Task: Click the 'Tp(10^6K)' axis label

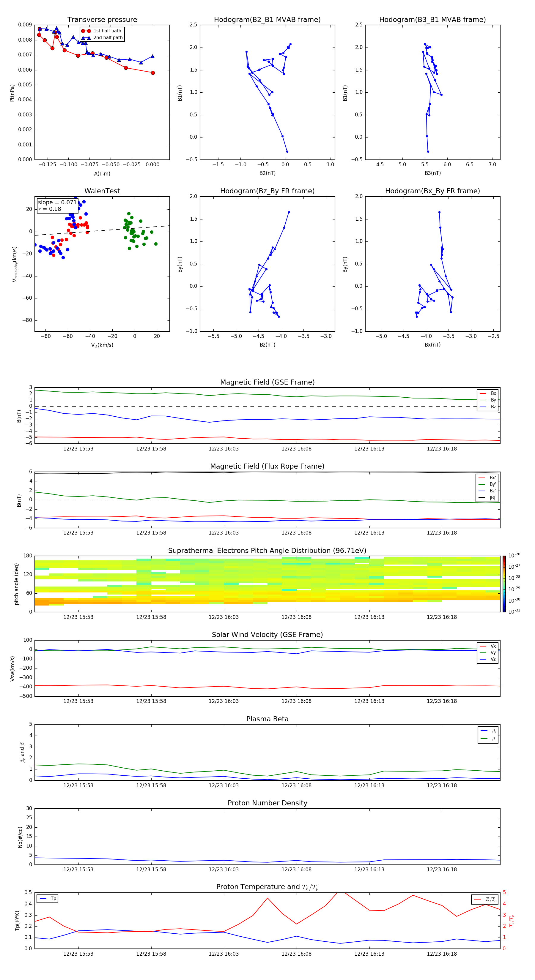Action: coord(17,921)
